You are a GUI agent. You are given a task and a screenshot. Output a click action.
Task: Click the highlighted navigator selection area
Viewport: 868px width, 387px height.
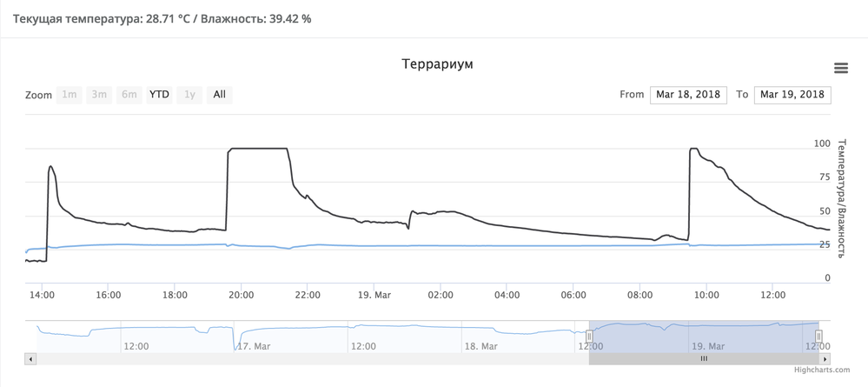click(704, 335)
